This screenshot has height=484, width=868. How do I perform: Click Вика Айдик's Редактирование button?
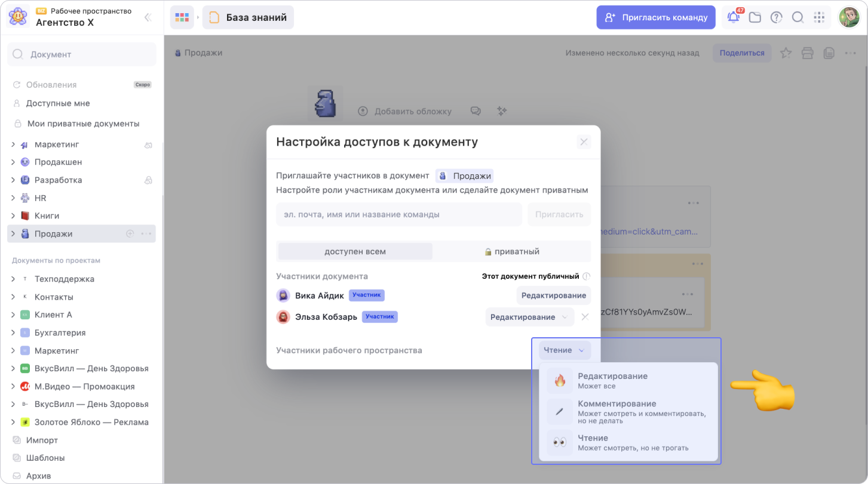pyautogui.click(x=553, y=295)
